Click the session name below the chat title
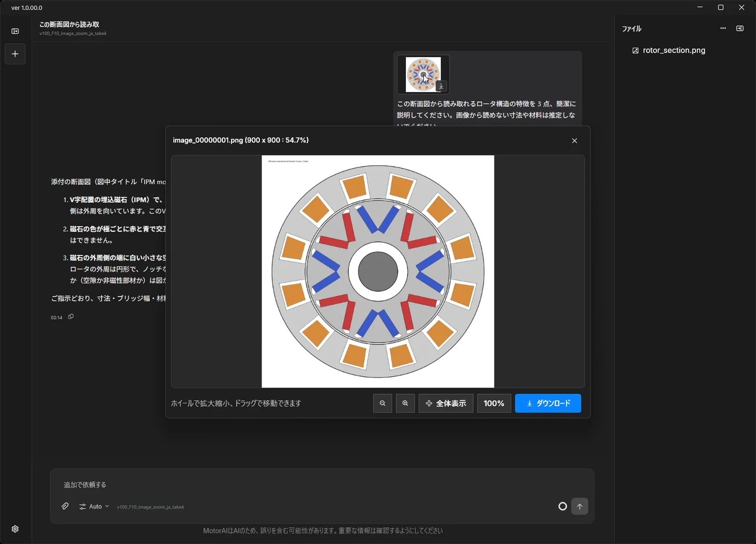Viewport: 756px width, 544px height. (x=73, y=34)
